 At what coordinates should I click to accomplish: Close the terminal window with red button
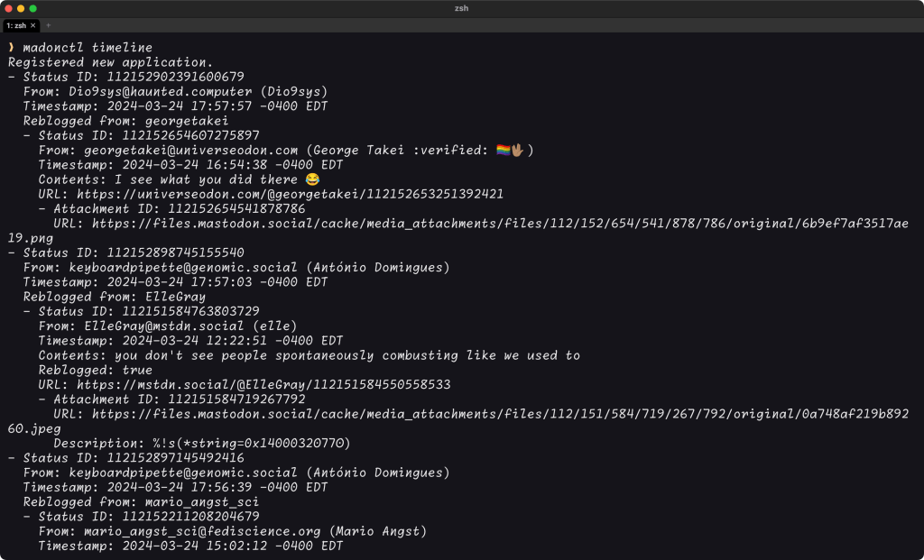point(8,8)
